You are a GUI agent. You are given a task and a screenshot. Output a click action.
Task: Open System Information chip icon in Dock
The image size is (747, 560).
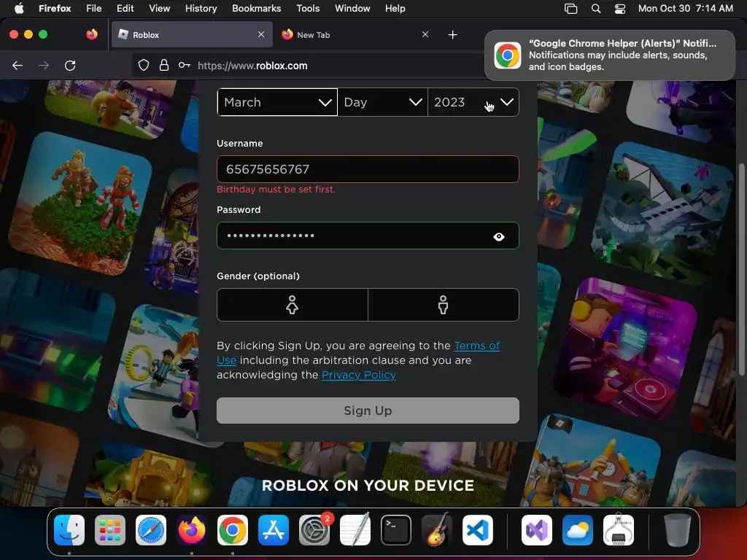[619, 530]
